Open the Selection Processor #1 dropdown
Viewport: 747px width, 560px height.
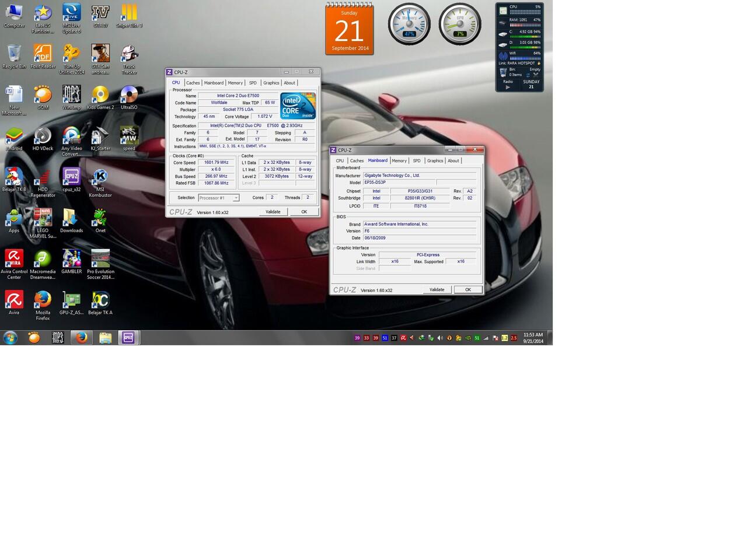pos(218,198)
